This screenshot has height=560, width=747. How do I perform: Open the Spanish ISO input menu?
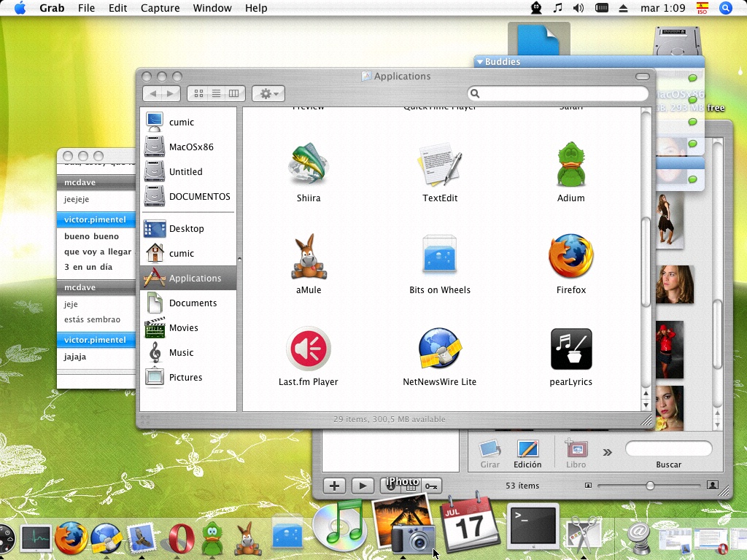(703, 7)
